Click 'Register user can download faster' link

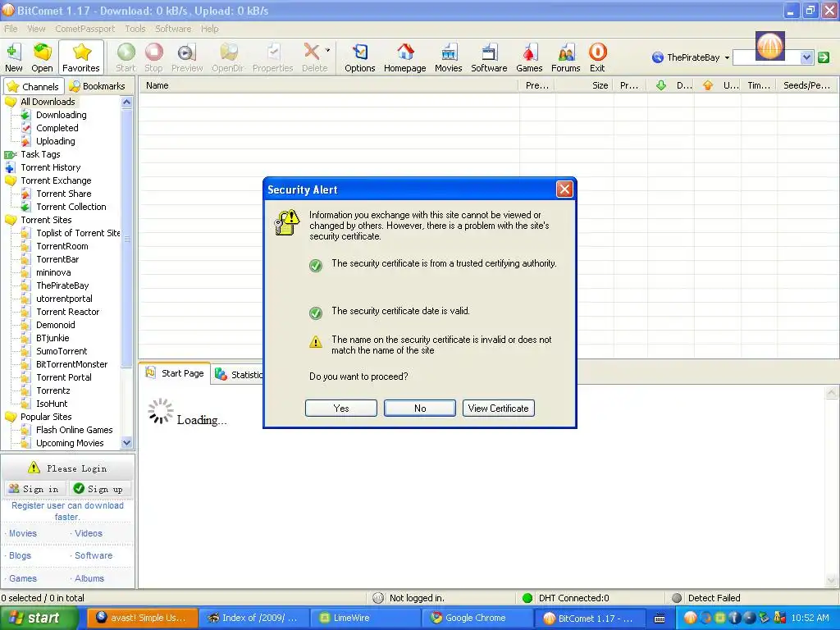(x=67, y=511)
